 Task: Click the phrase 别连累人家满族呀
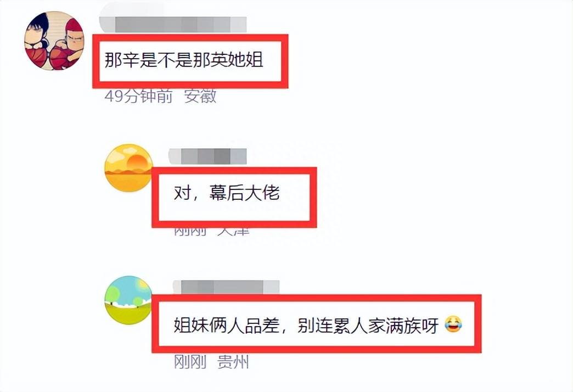point(368,325)
